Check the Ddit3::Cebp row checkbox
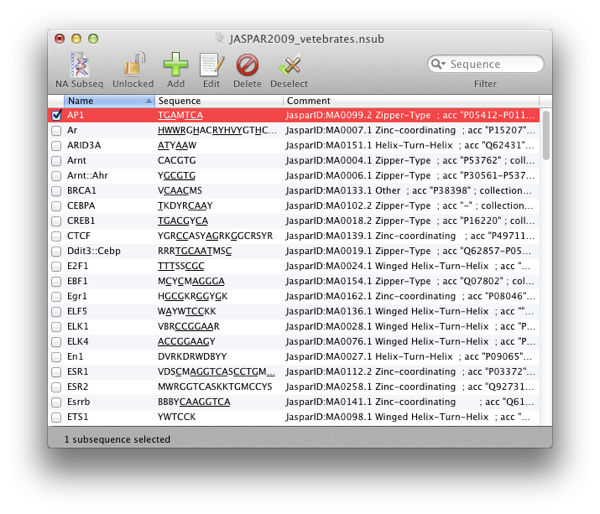The height and width of the screenshot is (514, 600). coord(56,251)
